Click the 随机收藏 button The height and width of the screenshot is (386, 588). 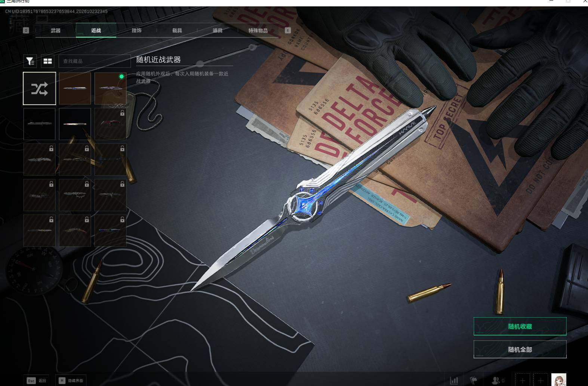(520, 327)
